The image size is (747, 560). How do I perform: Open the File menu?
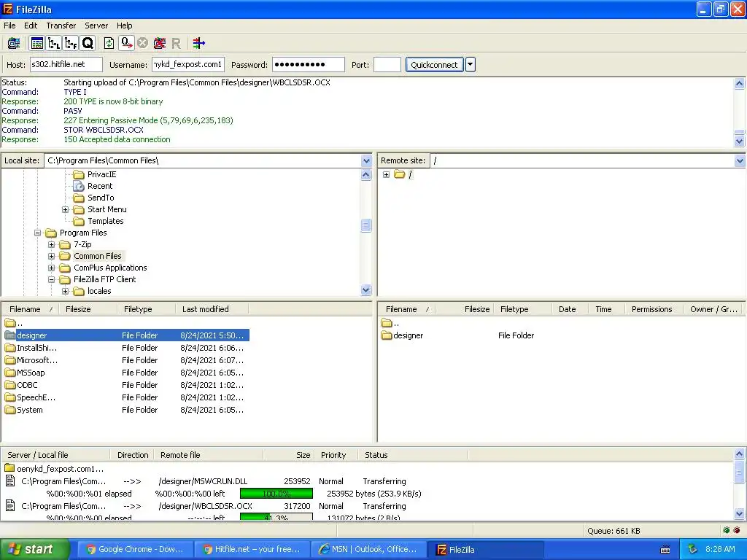[9, 26]
